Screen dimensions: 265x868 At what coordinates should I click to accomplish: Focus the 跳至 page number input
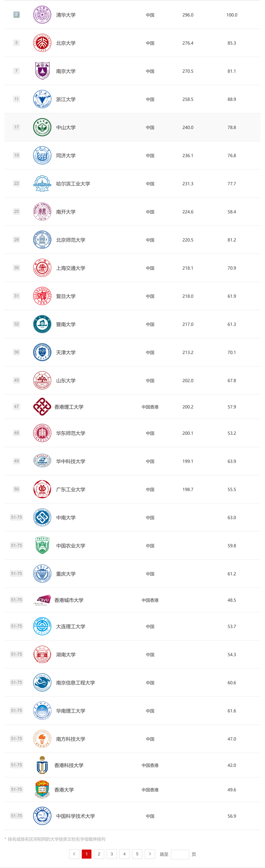tap(180, 854)
